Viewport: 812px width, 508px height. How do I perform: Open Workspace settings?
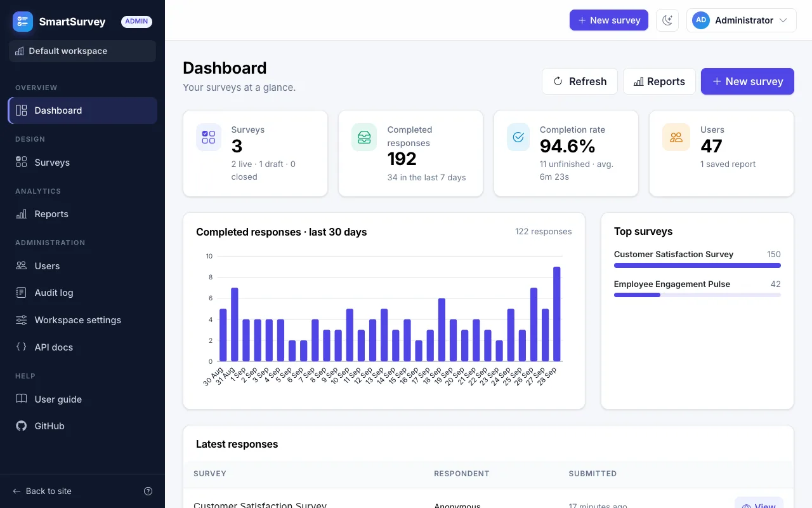click(x=82, y=320)
